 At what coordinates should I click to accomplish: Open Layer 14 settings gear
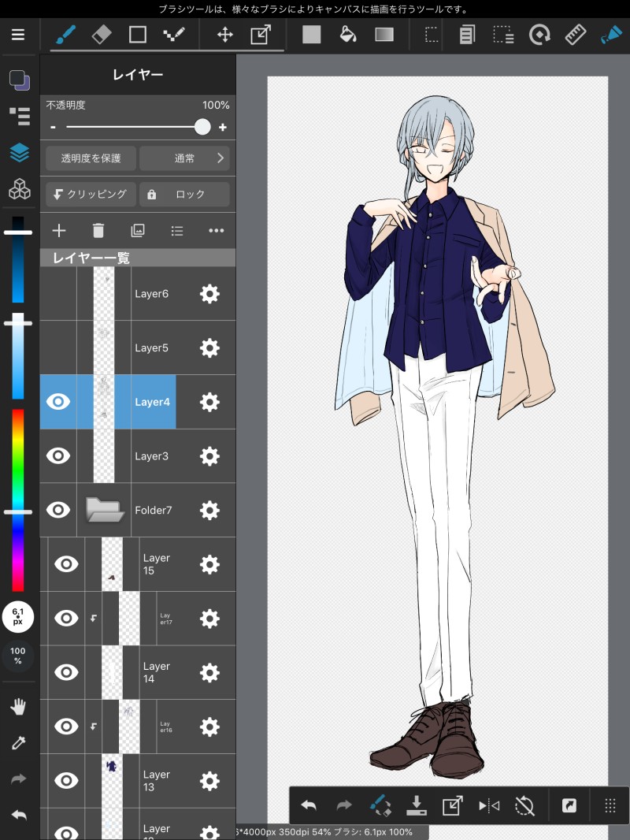pyautogui.click(x=209, y=672)
